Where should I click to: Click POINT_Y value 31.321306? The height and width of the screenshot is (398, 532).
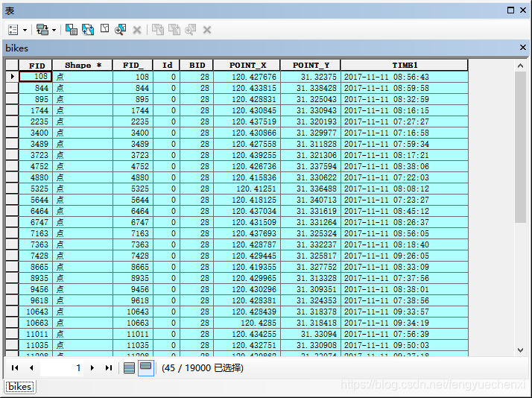tap(311, 156)
